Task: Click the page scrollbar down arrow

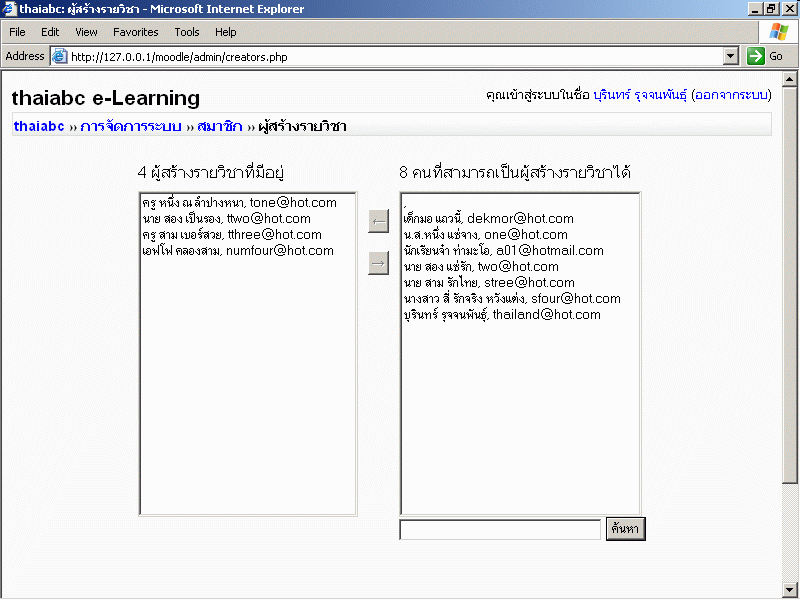Action: click(790, 589)
